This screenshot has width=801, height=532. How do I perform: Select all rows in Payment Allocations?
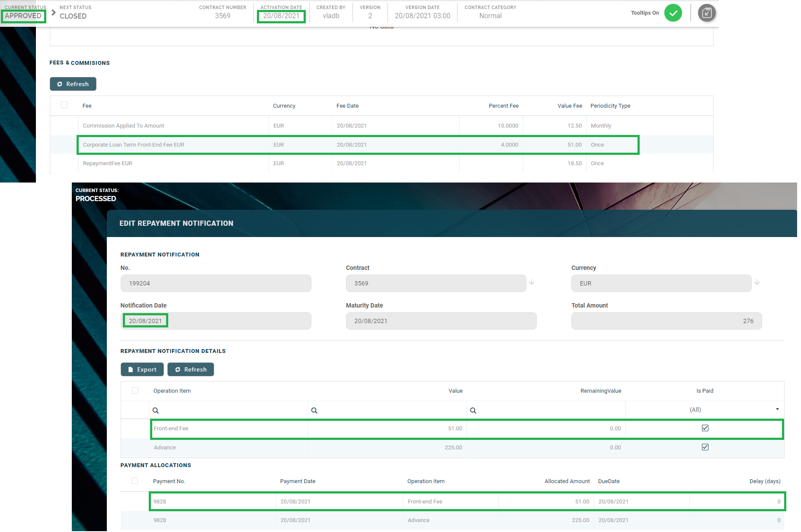coord(135,481)
